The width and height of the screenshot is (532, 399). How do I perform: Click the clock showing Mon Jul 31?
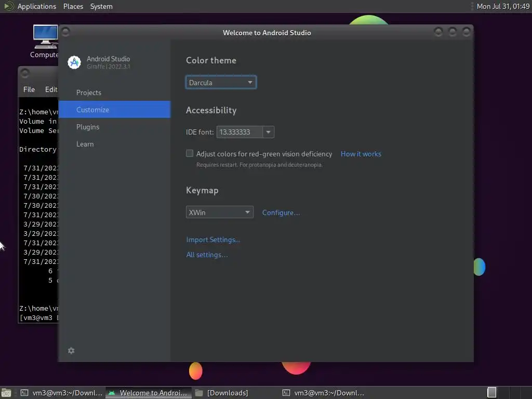503,6
